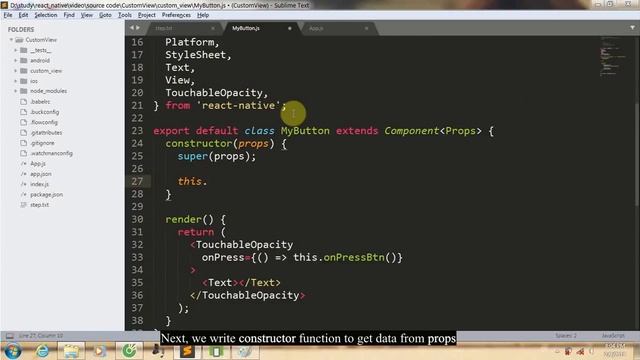This screenshot has height=360, width=640.
Task: Click the android folder icon
Action: (24, 60)
